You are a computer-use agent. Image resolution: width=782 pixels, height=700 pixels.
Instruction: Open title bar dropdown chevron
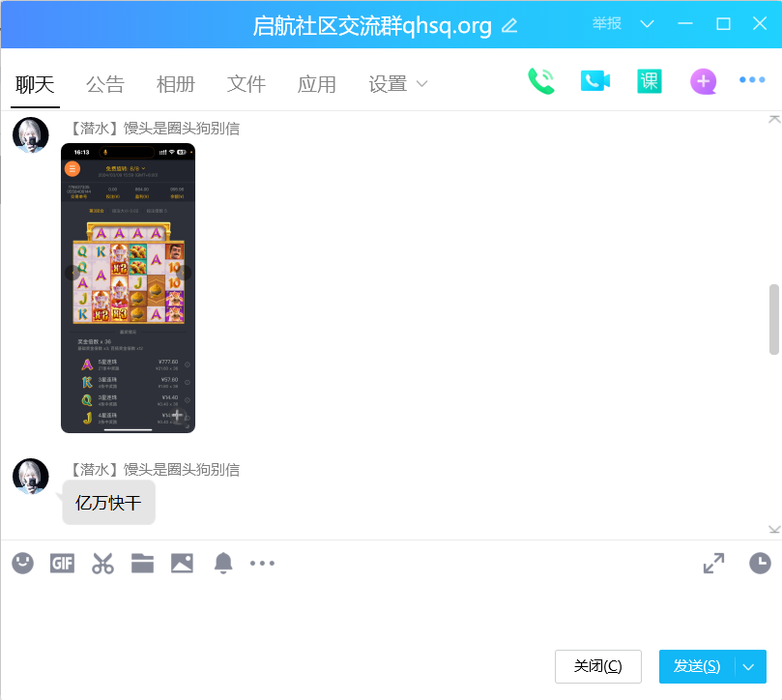click(x=647, y=23)
